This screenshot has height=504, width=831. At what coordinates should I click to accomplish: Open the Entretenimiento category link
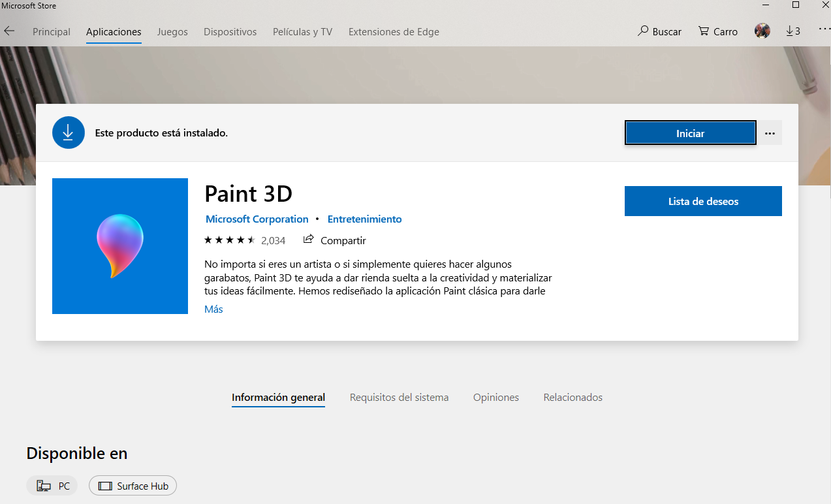pyautogui.click(x=365, y=219)
